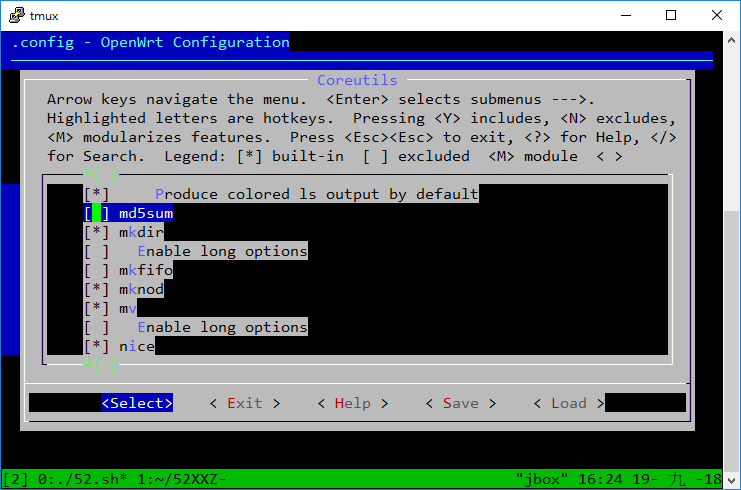Viewport: 741px width, 490px height.
Task: Toggle the mknod checkbox
Action: (x=96, y=289)
